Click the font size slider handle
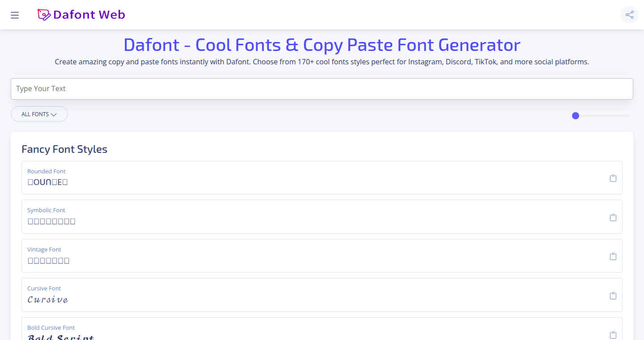Viewport: 644px width, 340px height. 576,116
